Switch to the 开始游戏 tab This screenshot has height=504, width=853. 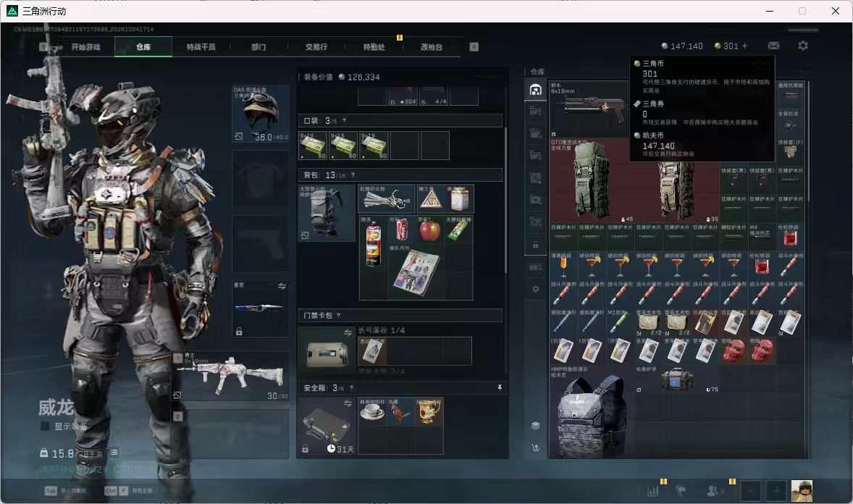tap(85, 47)
